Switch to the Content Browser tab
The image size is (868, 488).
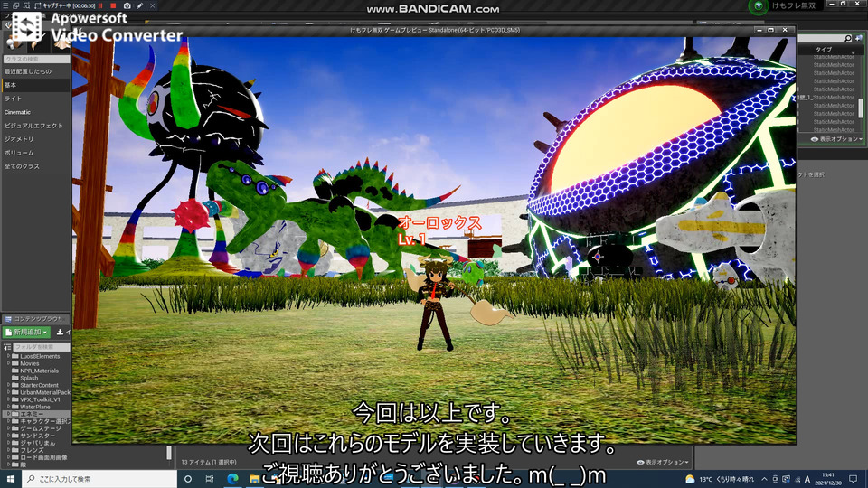[34, 319]
